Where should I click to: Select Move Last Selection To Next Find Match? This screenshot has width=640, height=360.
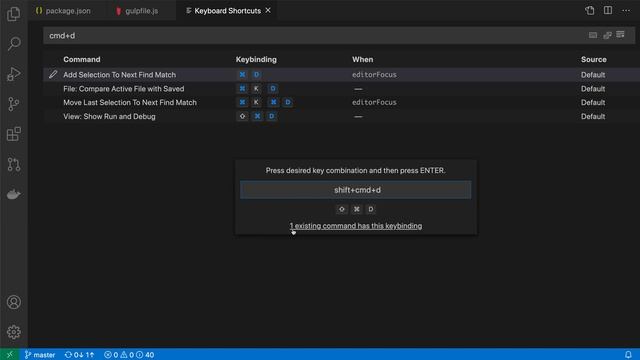coord(341,102)
